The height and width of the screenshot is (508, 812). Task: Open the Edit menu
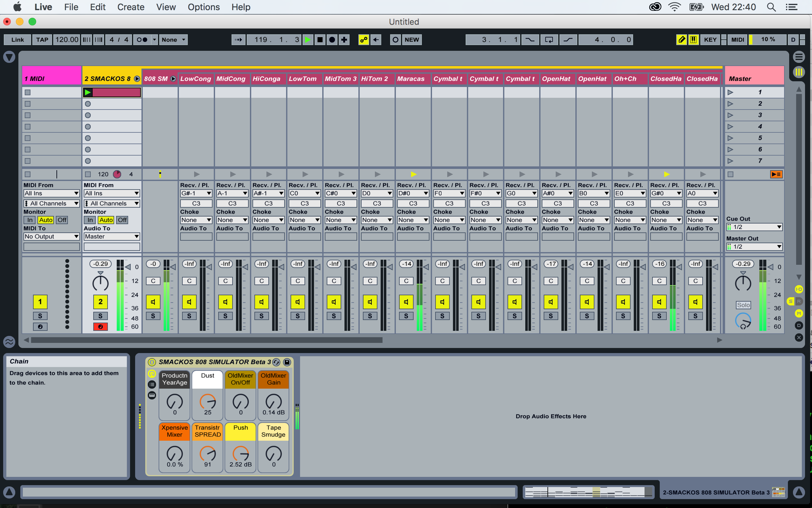tap(98, 7)
